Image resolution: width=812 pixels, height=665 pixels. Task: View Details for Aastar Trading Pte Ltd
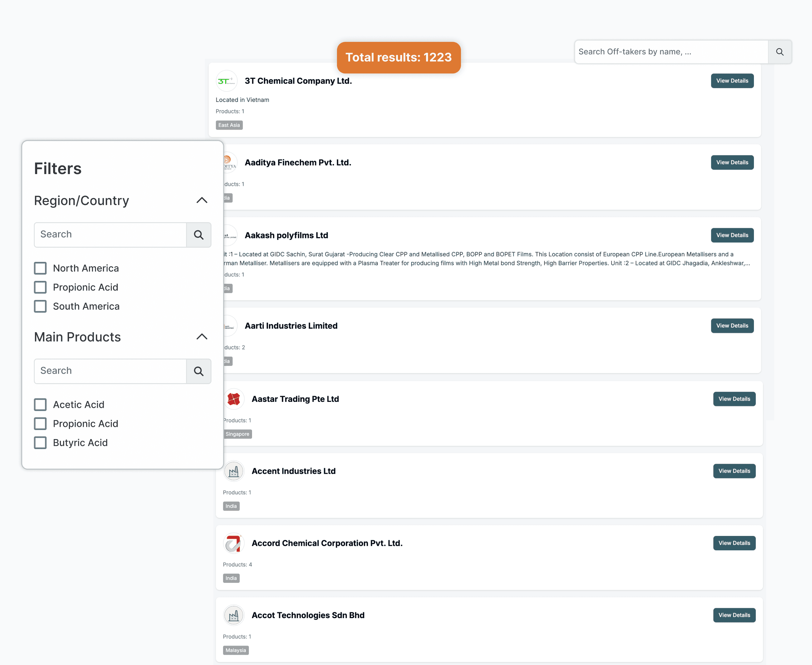click(734, 399)
